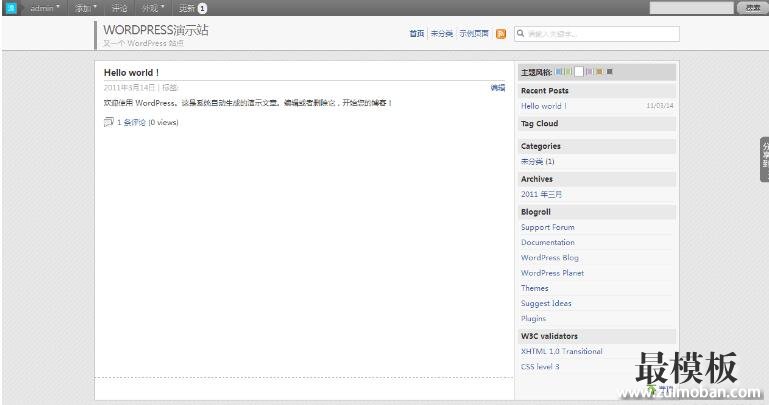Expand the 外观 dropdown menu
The width and height of the screenshot is (769, 405).
153,8
